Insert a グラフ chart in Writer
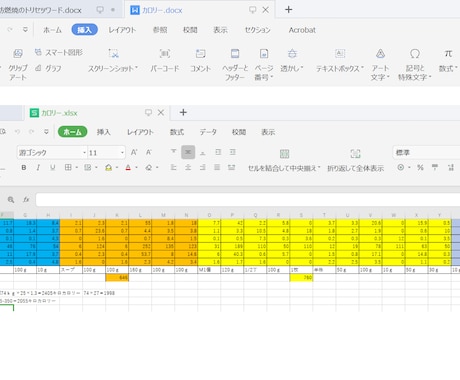Image resolution: width=460 pixels, height=380 pixels. pos(48,68)
